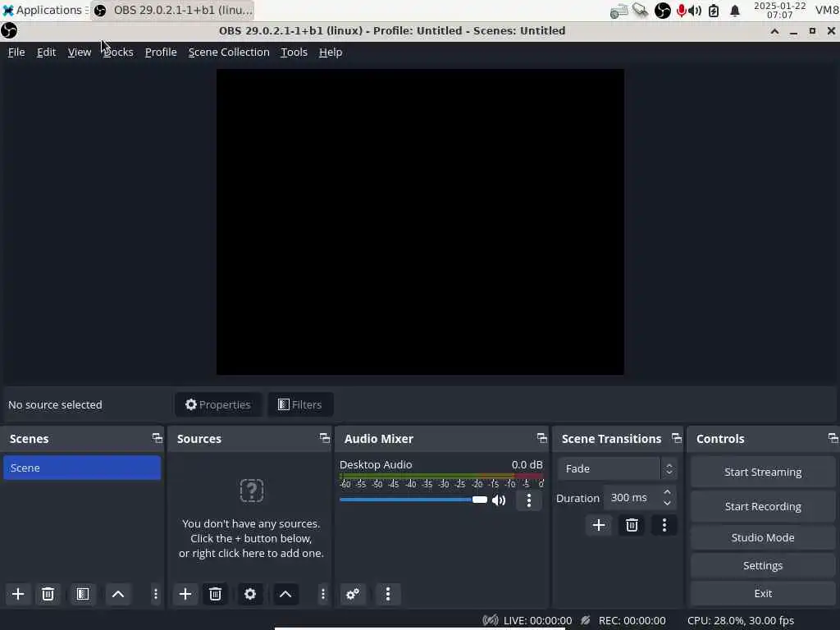Image resolution: width=840 pixels, height=630 pixels.
Task: Add a new scene with plus icon
Action: coord(18,594)
